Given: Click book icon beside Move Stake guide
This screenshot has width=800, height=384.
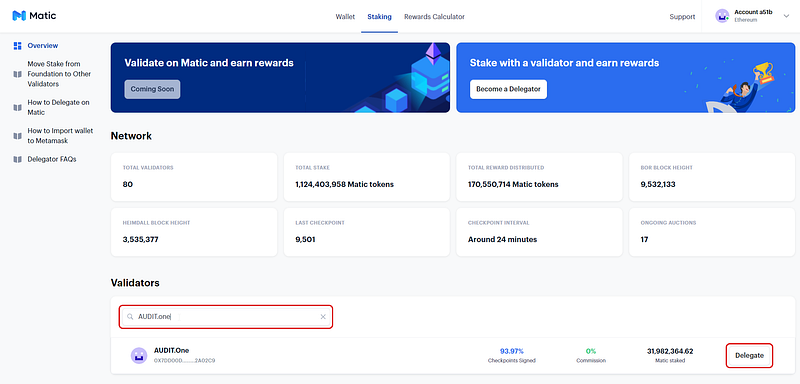Looking at the screenshot, I should tap(18, 74).
